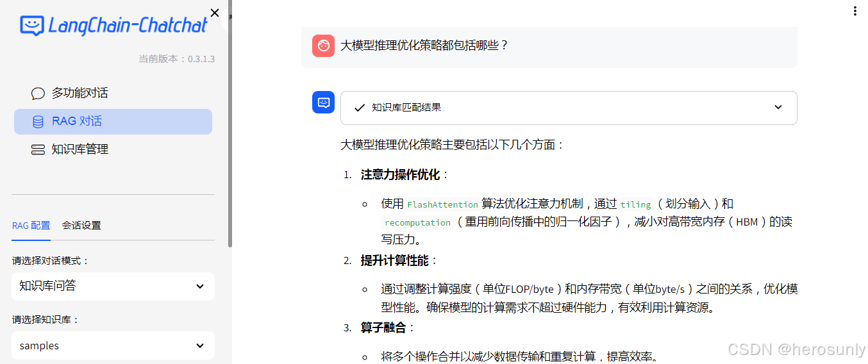This screenshot has height=364, width=868.
Task: Open the three-dot menu at top right
Action: tap(855, 11)
